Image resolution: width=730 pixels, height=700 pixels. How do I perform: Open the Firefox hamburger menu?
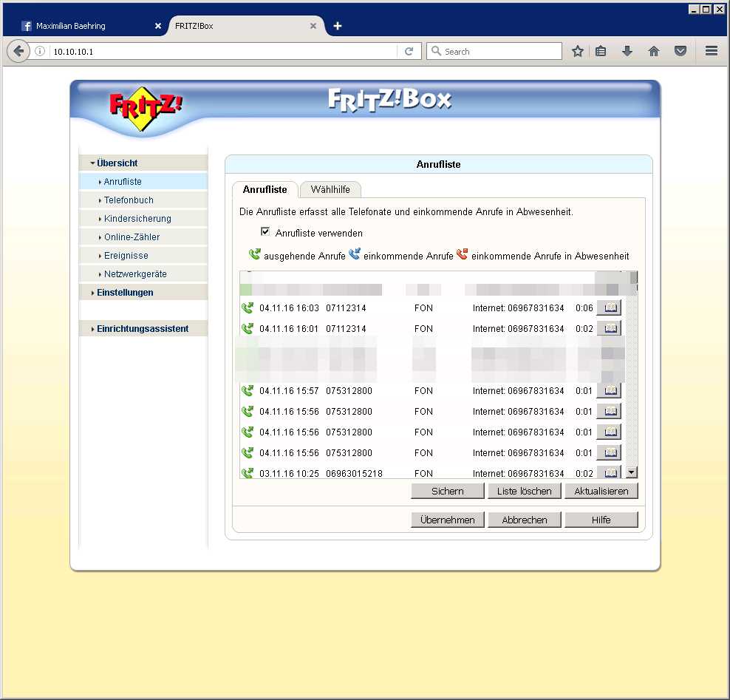click(712, 51)
